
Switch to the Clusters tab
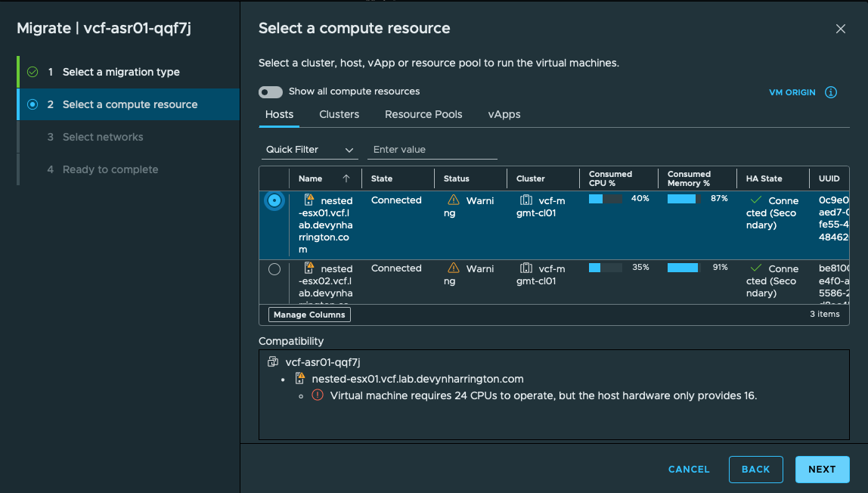pos(339,114)
